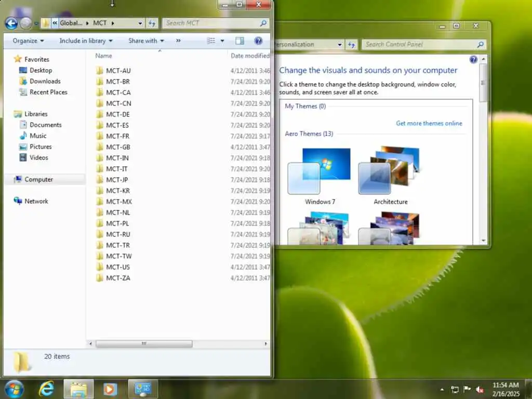This screenshot has height=399, width=532.
Task: Sort by Date modified column header
Action: (x=250, y=56)
